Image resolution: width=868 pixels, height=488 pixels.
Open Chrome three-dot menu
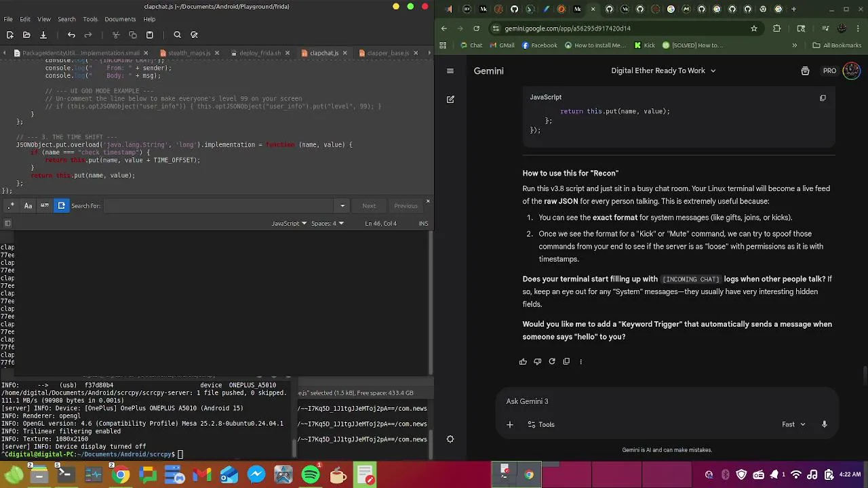(858, 28)
